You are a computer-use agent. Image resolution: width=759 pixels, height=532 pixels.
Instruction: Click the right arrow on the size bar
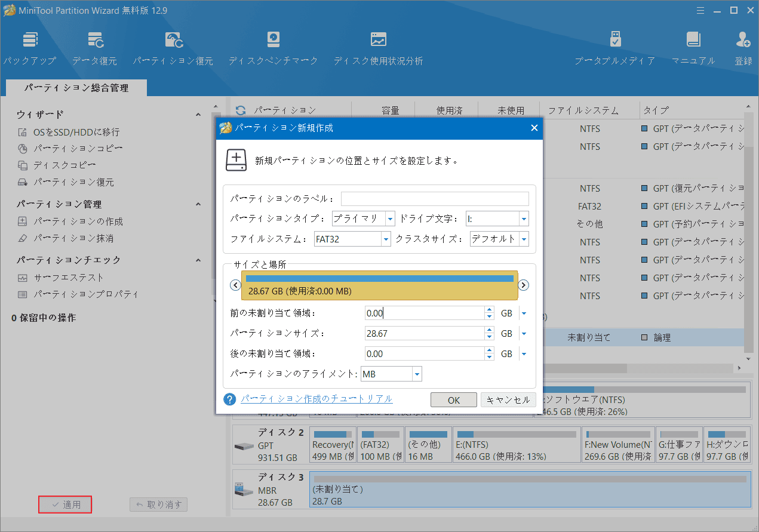tap(523, 285)
